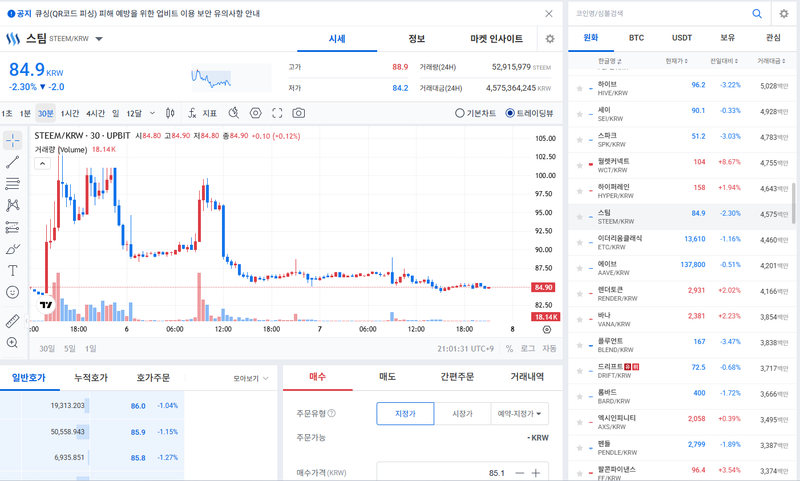
Task: Close the notice banner
Action: pyautogui.click(x=549, y=14)
